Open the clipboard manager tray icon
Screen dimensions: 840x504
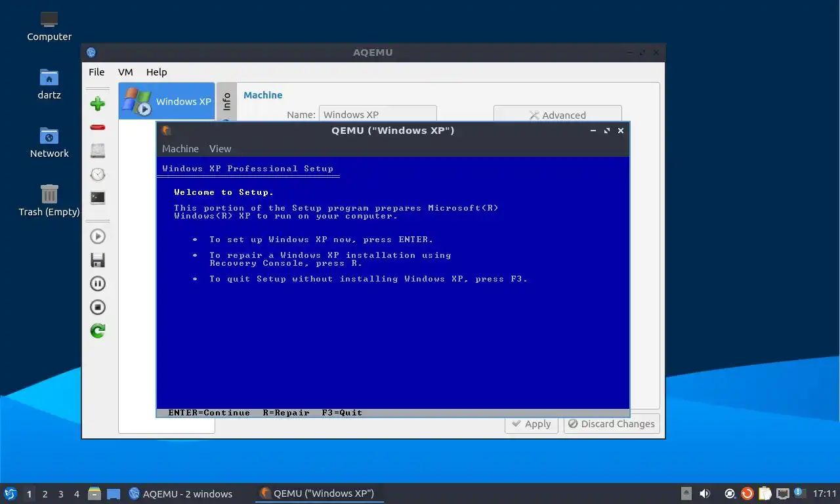(x=765, y=493)
